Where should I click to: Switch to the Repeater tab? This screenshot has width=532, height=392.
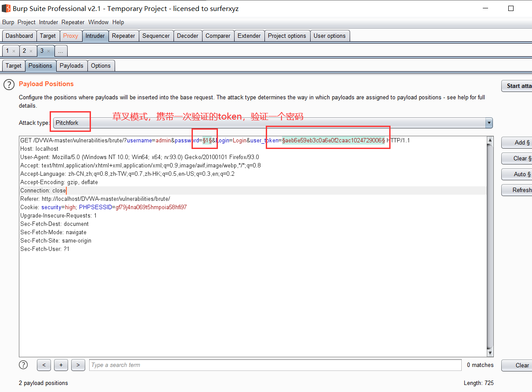pyautogui.click(x=123, y=36)
